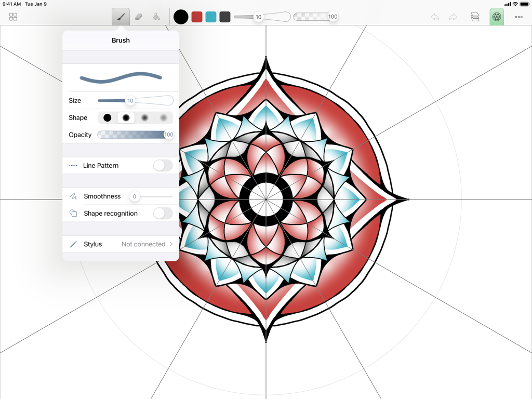Select the Eraser tool
Viewport: 532px width, 399px height.
click(139, 17)
